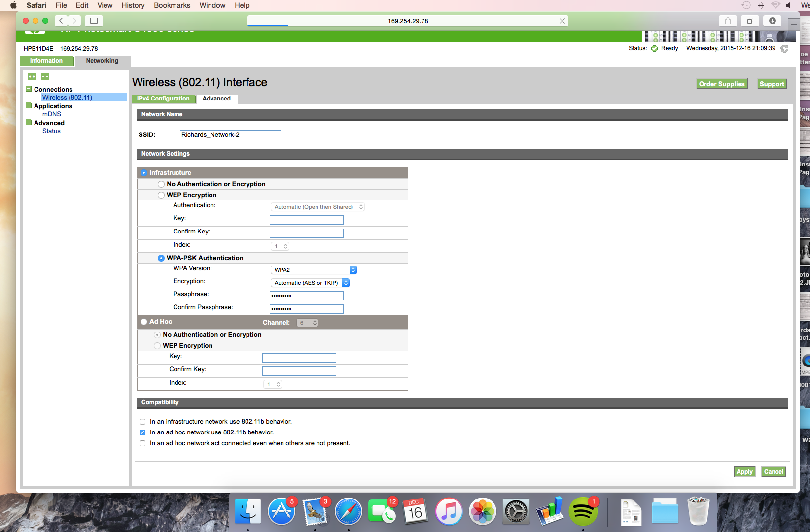Image resolution: width=810 pixels, height=532 pixels.
Task: Launch Numbers from the Dock
Action: point(550,511)
